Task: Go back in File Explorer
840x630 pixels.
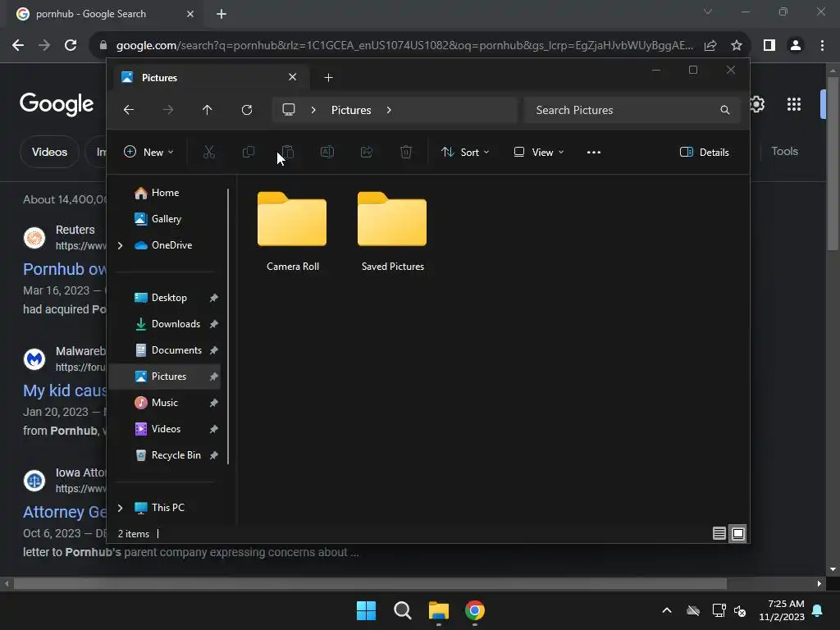Action: click(x=129, y=110)
